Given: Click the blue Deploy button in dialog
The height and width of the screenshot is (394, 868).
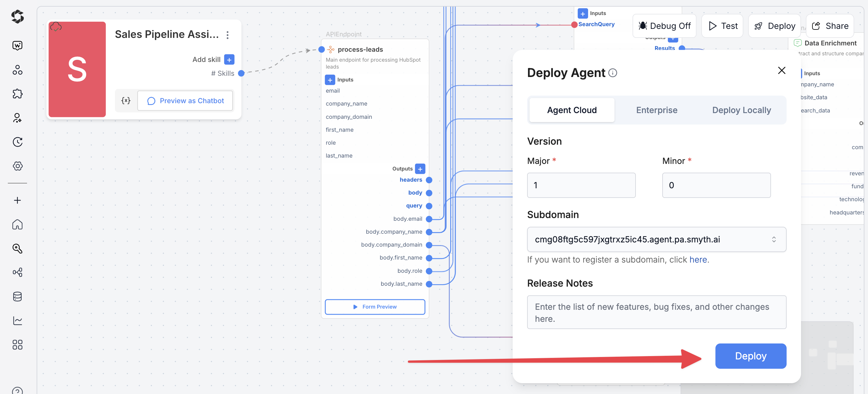Looking at the screenshot, I should pyautogui.click(x=750, y=356).
